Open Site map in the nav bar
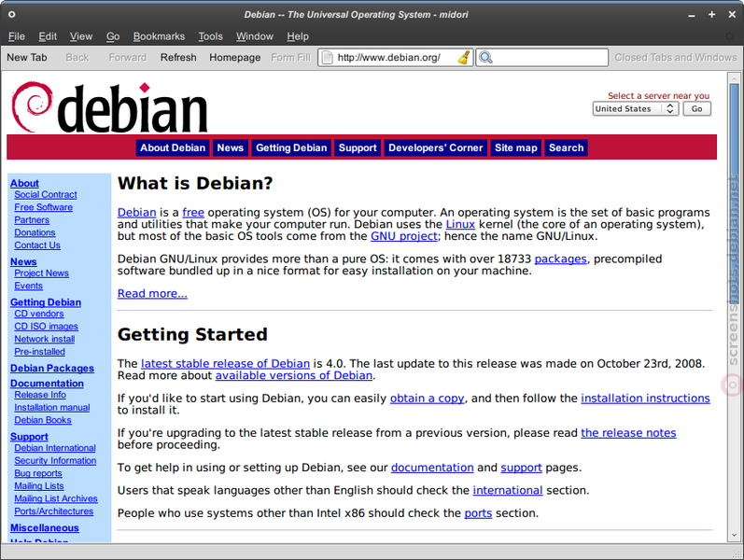744x560 pixels. (x=516, y=147)
